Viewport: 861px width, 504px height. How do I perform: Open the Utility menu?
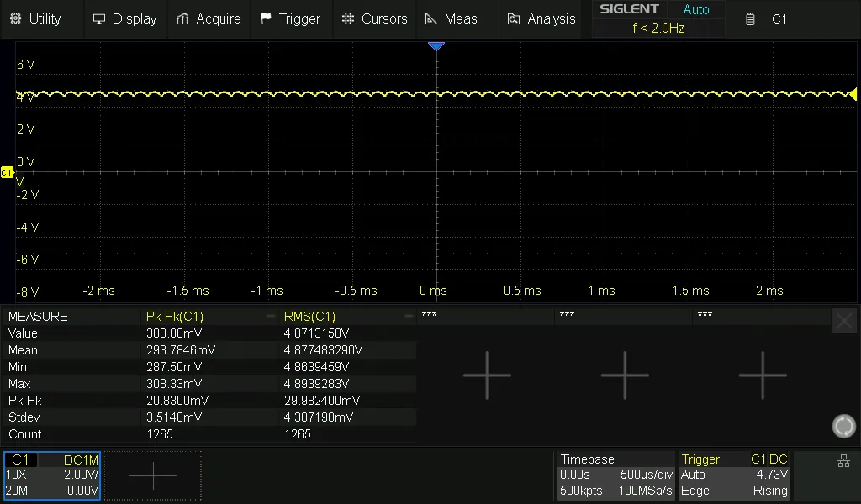35,18
